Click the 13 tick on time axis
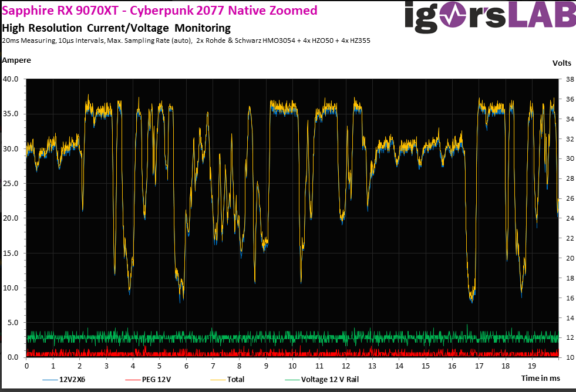This screenshot has height=392, width=576. point(372,366)
